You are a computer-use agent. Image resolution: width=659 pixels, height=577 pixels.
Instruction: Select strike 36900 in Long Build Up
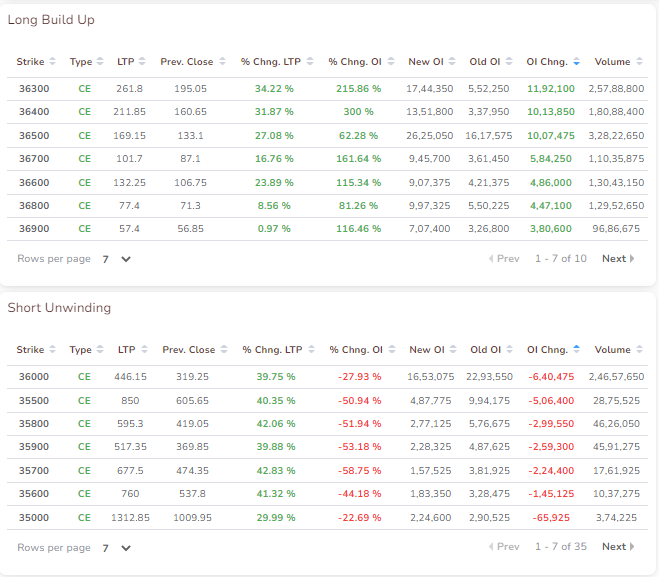(34, 229)
